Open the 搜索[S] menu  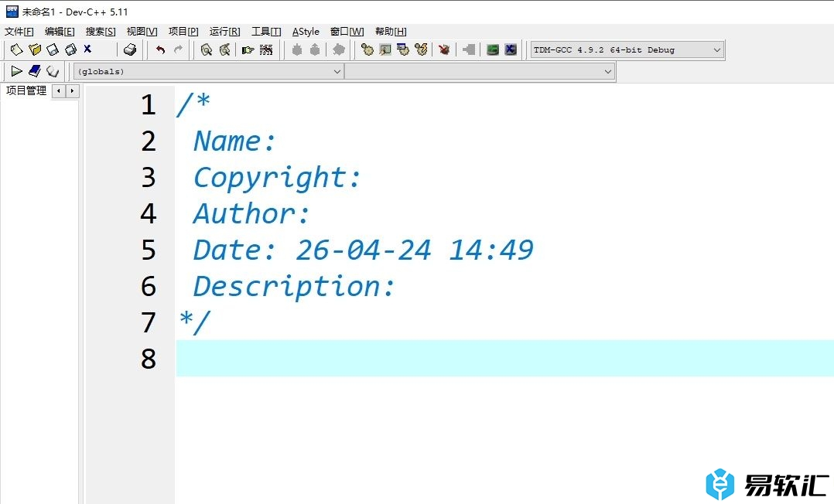click(101, 32)
